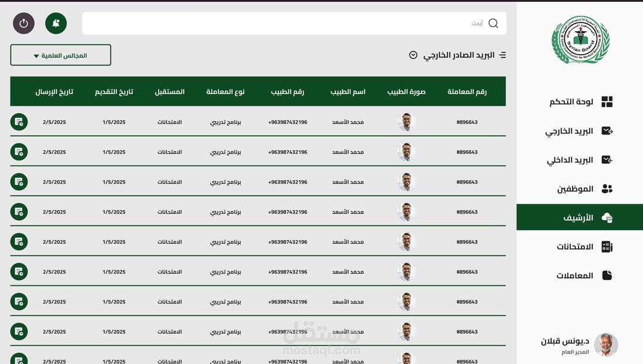Image resolution: width=643 pixels, height=364 pixels.
Task: Click transaction number #896643 in the first row
Action: coord(467,122)
